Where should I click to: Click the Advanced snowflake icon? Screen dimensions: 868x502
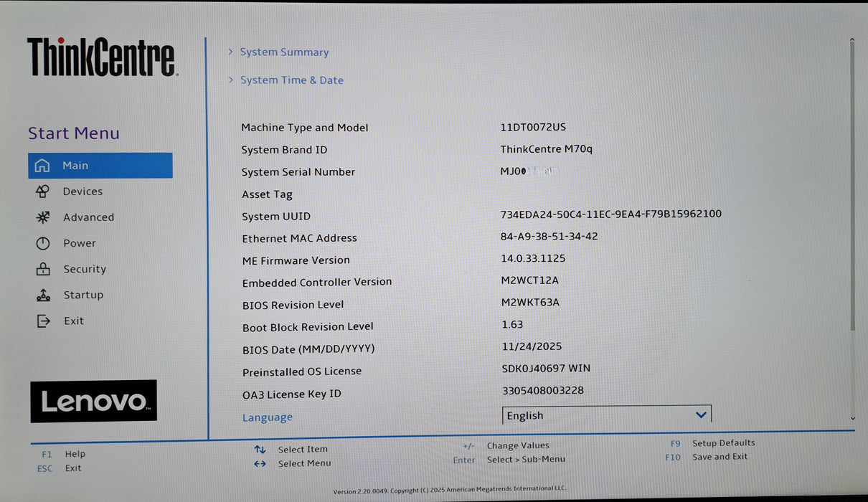tap(43, 217)
